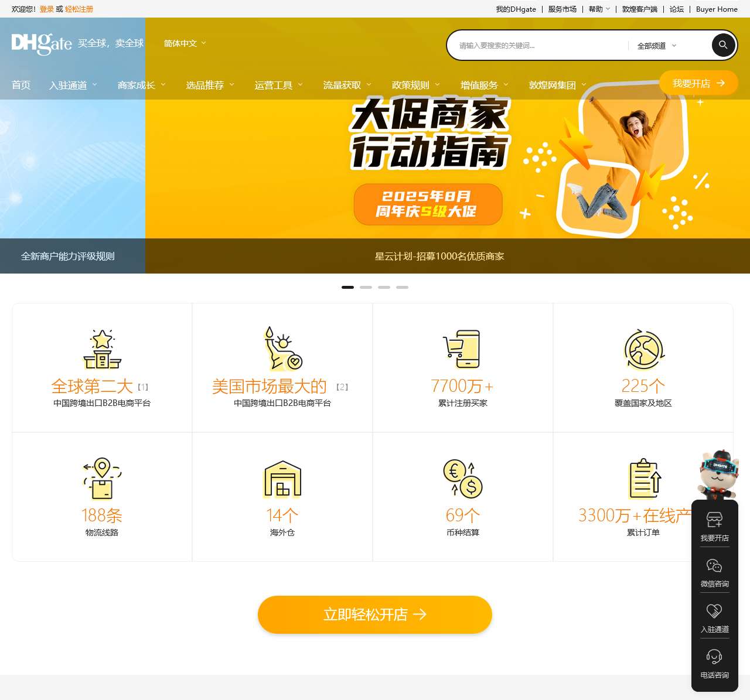The height and width of the screenshot is (700, 750).
Task: Jump to the fourth carousel slide dot
Action: [402, 288]
